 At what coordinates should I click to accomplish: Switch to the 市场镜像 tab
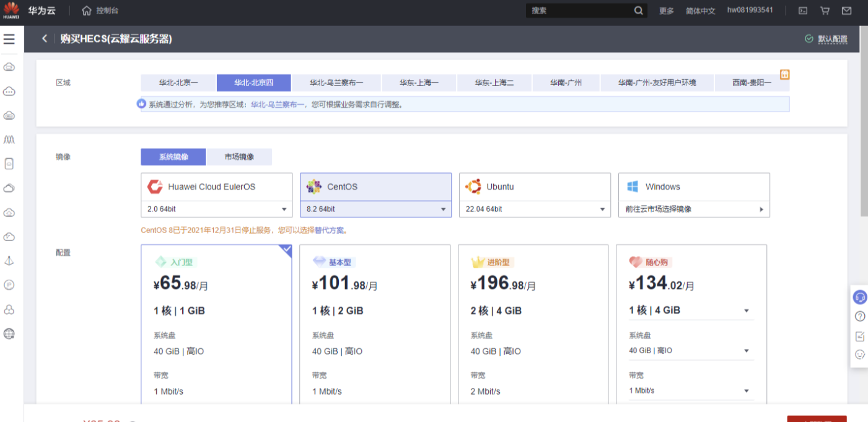pyautogui.click(x=239, y=157)
